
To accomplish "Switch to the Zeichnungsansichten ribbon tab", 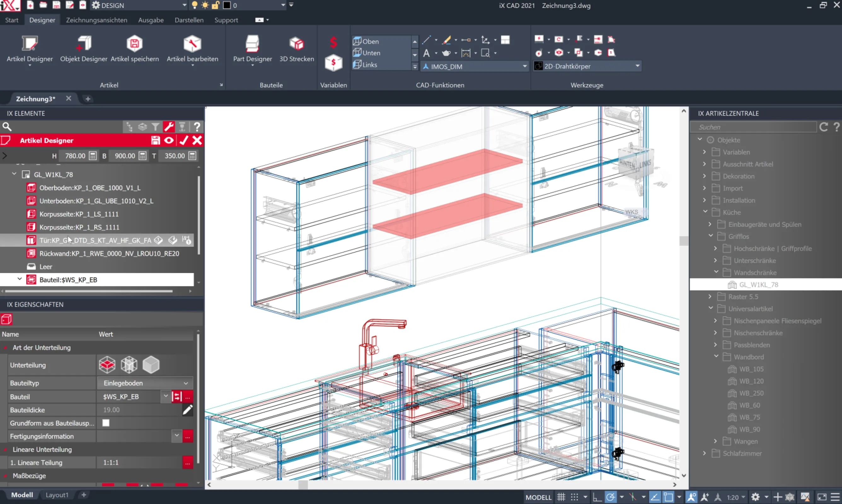I will pos(96,20).
